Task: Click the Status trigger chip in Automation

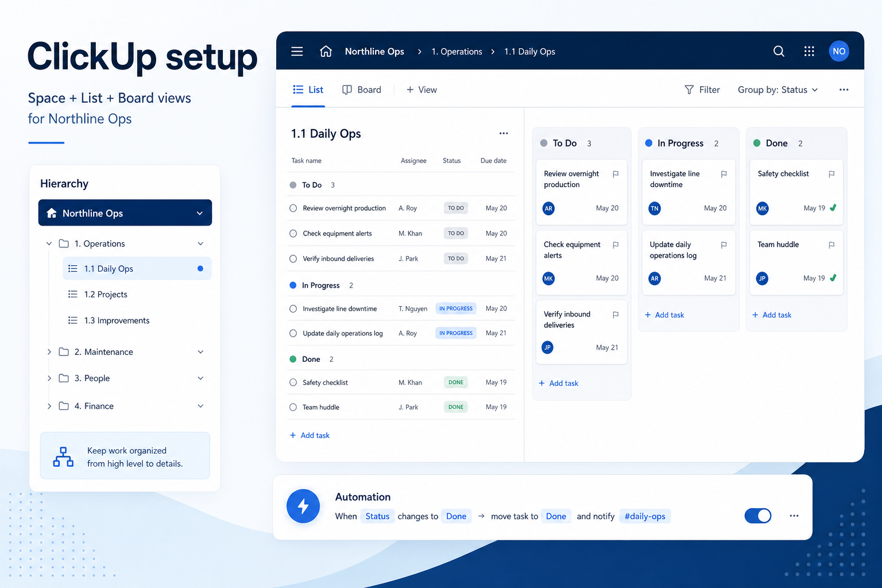Action: 377,516
